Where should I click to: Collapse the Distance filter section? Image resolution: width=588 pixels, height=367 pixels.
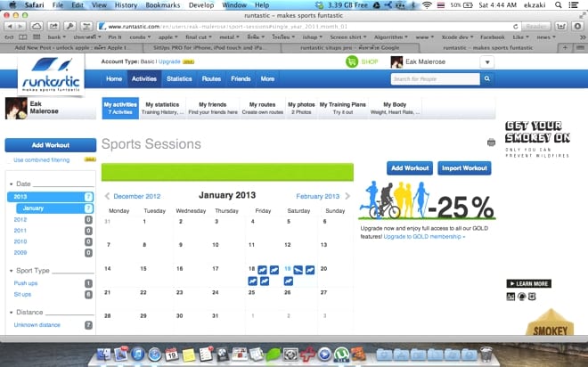point(12,313)
